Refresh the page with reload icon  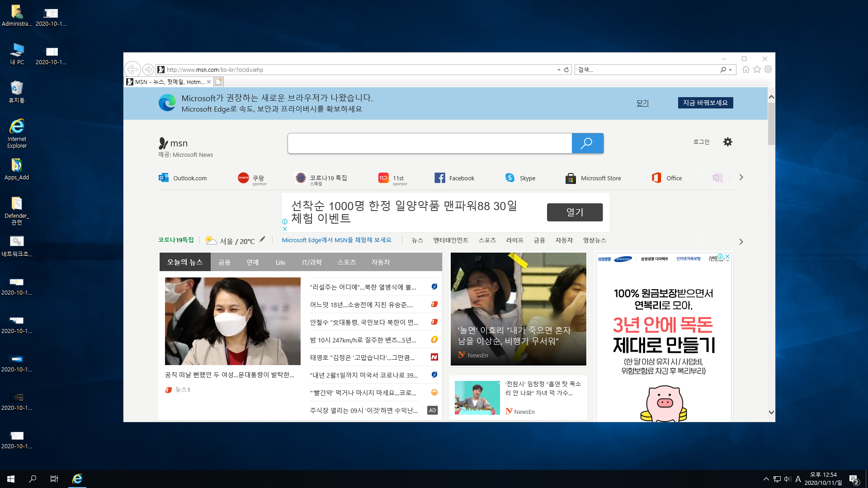[566, 70]
